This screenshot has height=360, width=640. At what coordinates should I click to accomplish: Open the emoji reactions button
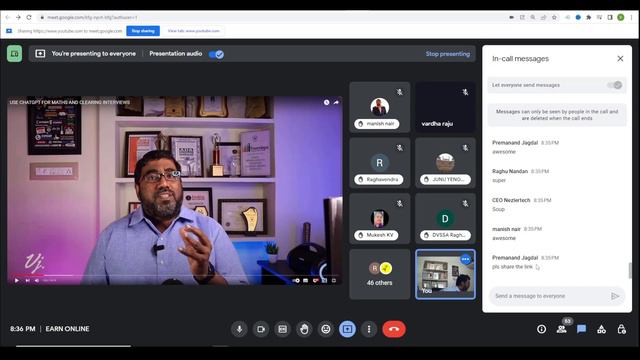(326, 329)
